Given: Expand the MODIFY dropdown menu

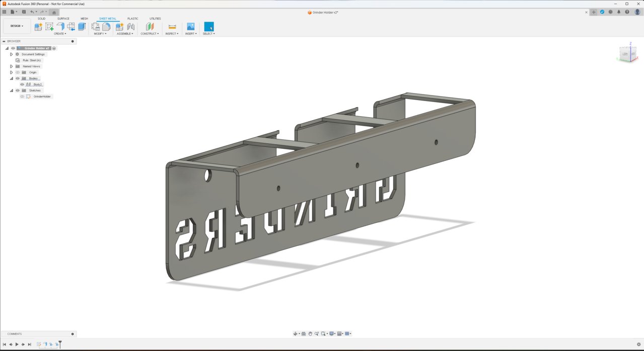Looking at the screenshot, I should tap(100, 34).
